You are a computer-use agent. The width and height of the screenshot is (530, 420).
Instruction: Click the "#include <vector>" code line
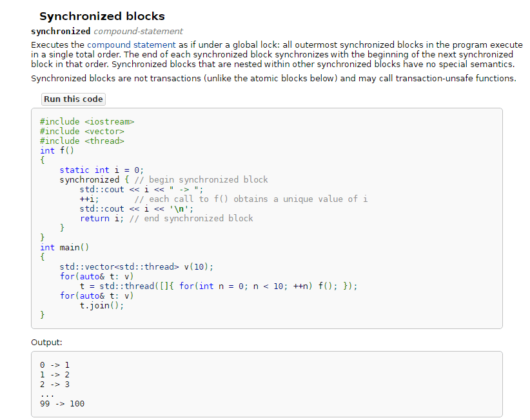[x=81, y=132]
